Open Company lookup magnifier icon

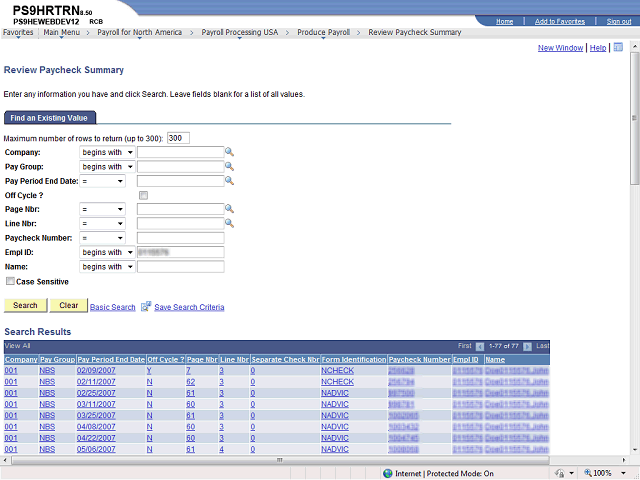tap(229, 152)
